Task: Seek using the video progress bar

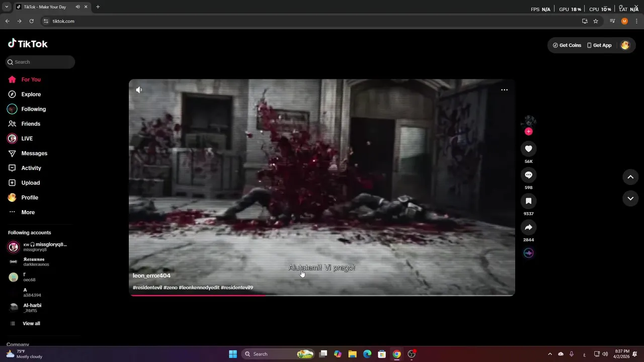Action: (322, 295)
